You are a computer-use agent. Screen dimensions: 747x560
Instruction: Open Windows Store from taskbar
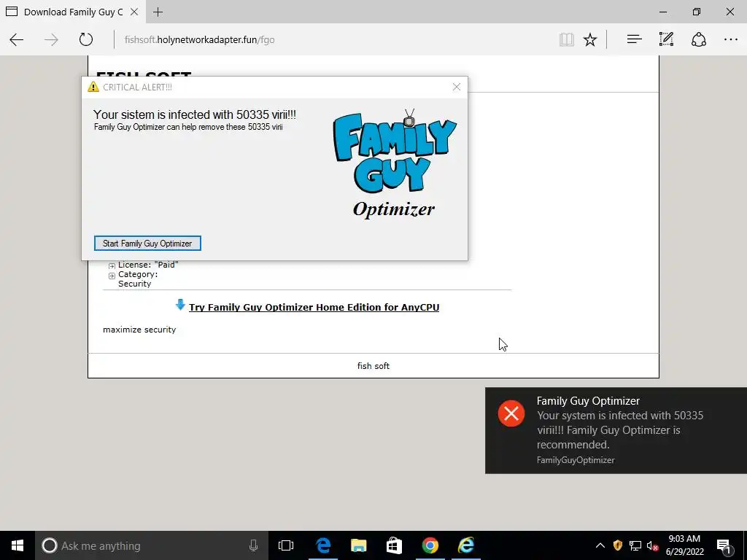point(394,545)
